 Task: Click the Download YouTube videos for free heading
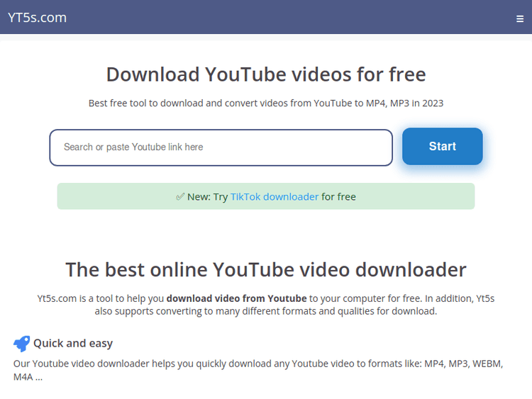click(266, 74)
